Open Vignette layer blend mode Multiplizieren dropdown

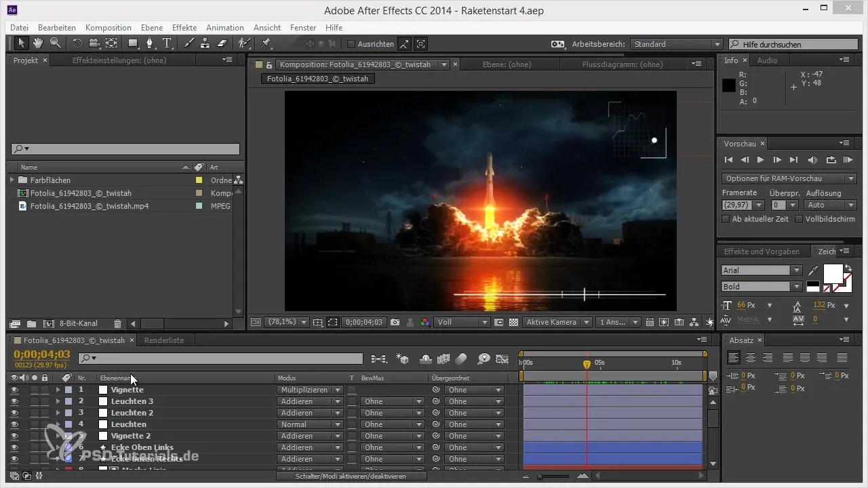coord(311,390)
